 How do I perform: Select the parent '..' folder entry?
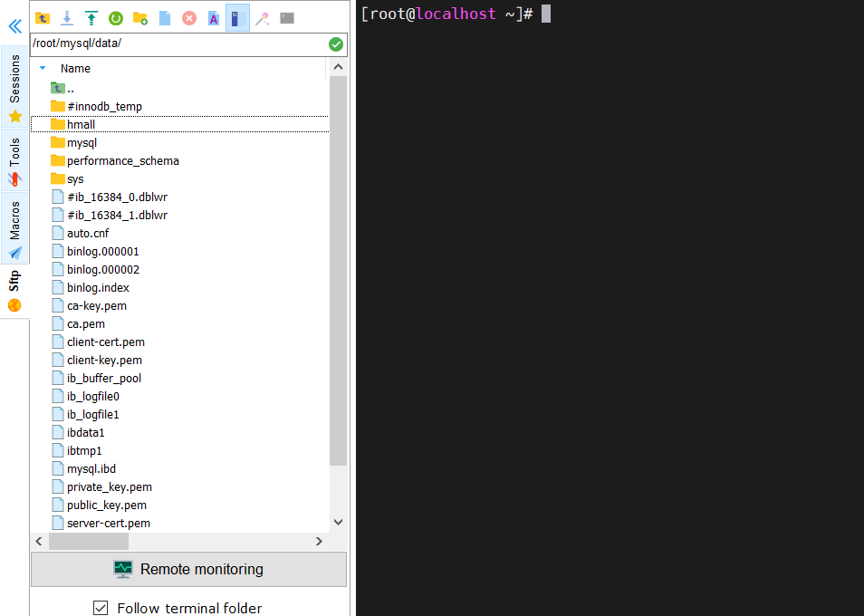pos(62,88)
